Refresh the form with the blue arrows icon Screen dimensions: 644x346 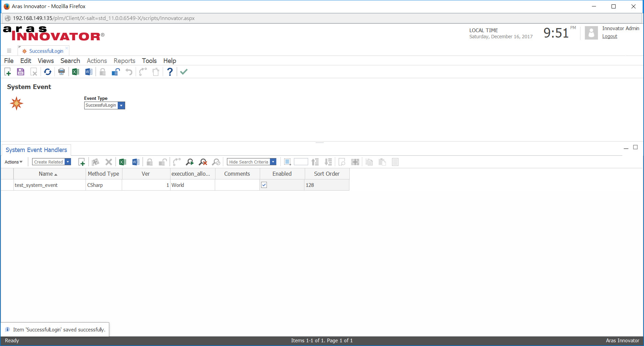(48, 72)
